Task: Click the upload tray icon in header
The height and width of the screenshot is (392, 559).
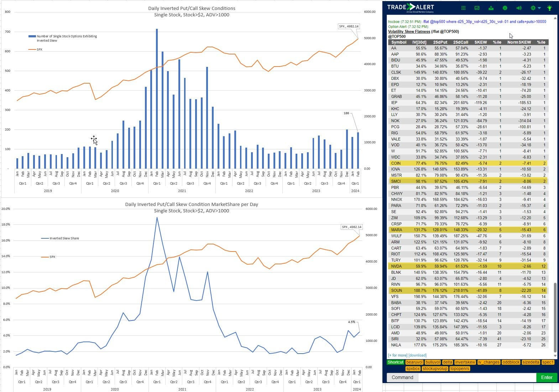Action: pos(491,8)
